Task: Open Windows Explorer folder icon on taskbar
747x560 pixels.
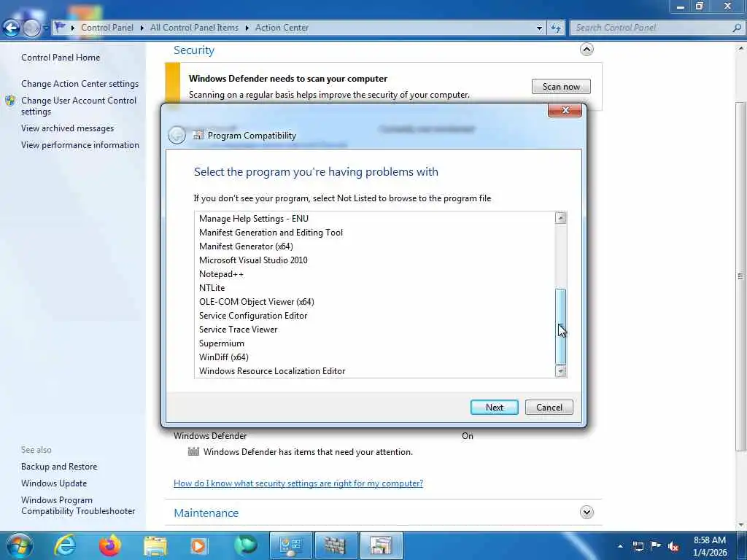Action: [155, 545]
